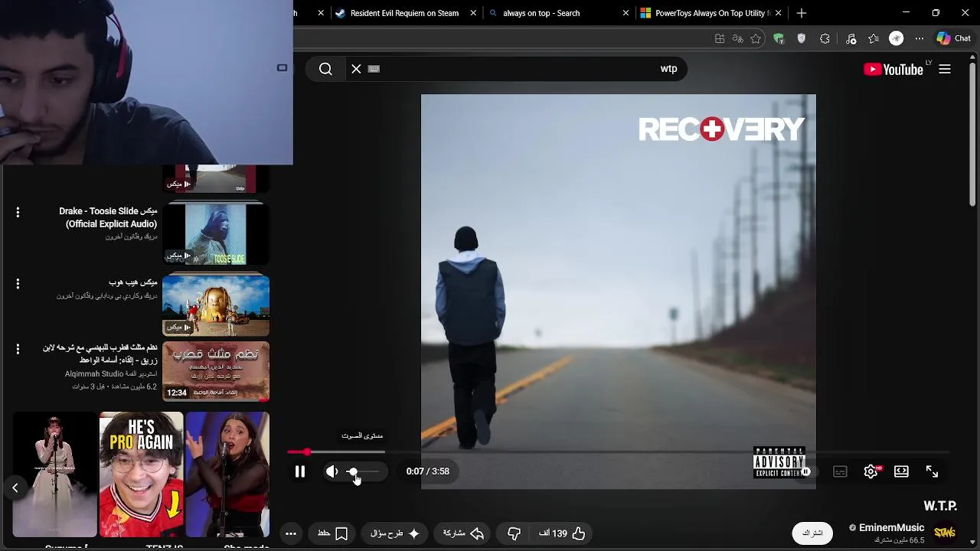Click the share (مشاركة) button

click(x=462, y=533)
